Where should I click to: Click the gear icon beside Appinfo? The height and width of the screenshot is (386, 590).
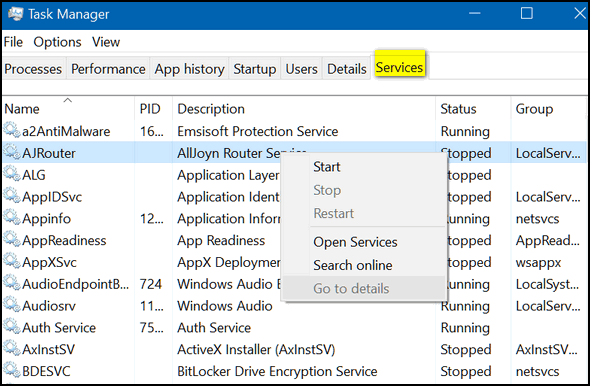(x=12, y=217)
